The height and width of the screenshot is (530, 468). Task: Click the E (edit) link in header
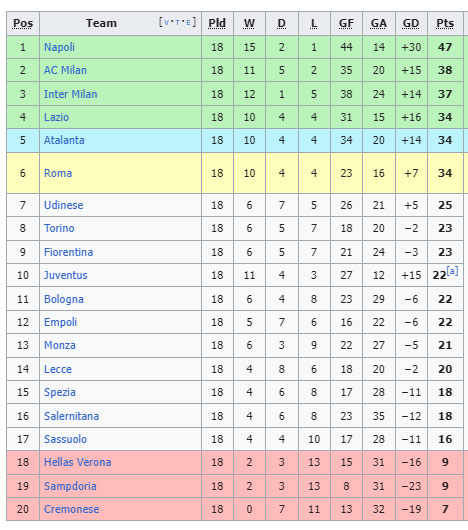189,23
